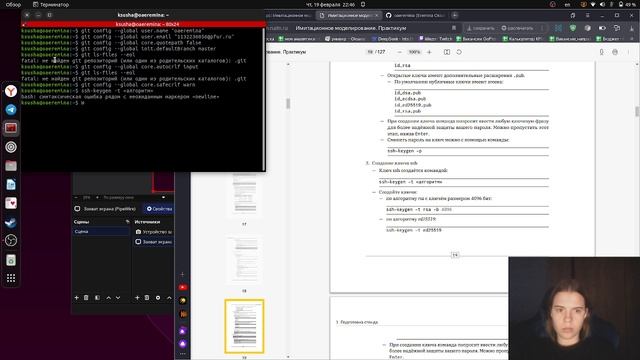Launch Steam from the dock
Image resolution: width=640 pixels, height=360 pixels.
[11, 222]
